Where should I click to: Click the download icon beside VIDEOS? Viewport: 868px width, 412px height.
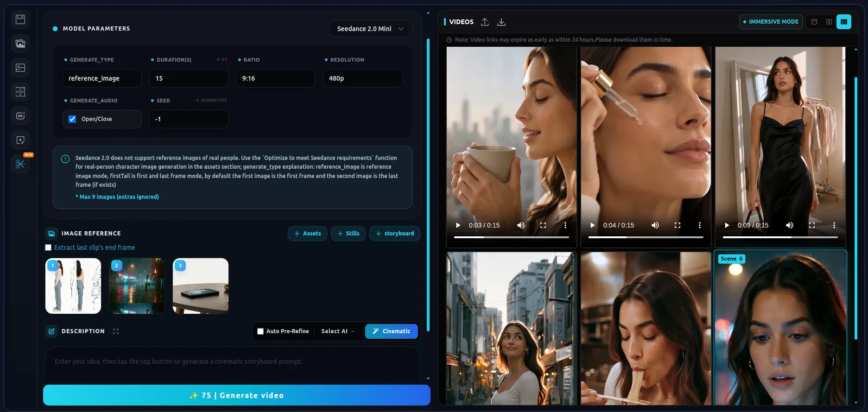pyautogui.click(x=501, y=22)
